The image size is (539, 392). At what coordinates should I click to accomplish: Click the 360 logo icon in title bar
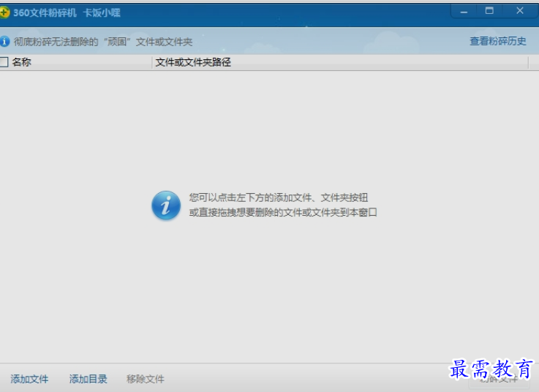click(x=4, y=12)
